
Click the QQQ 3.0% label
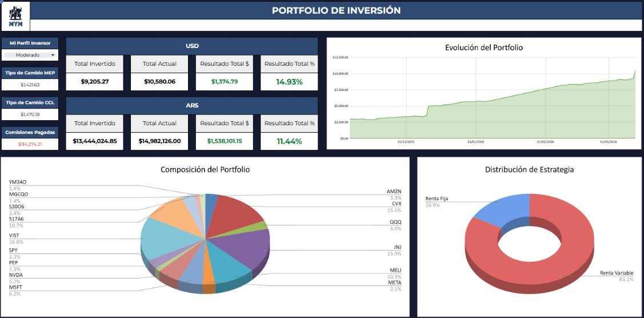tap(395, 225)
